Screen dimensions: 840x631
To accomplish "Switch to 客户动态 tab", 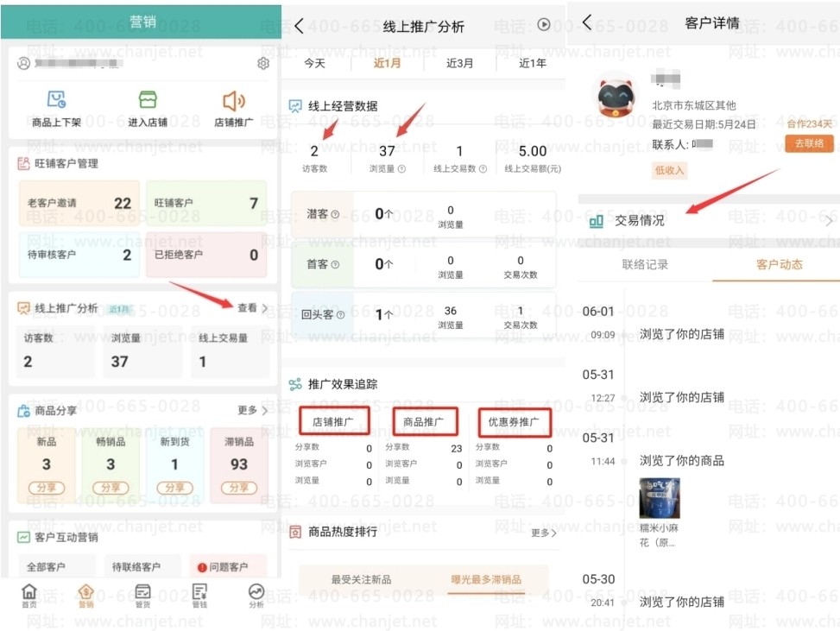I will (780, 265).
